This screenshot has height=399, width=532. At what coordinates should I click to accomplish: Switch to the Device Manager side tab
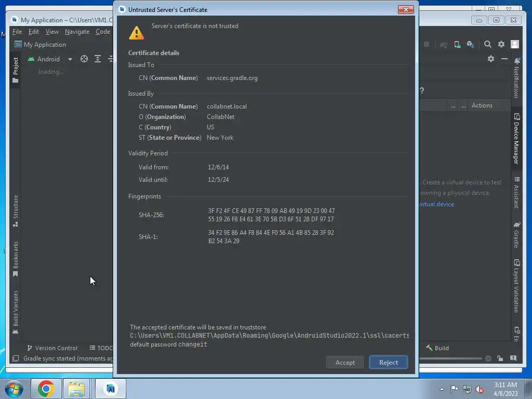tap(517, 139)
